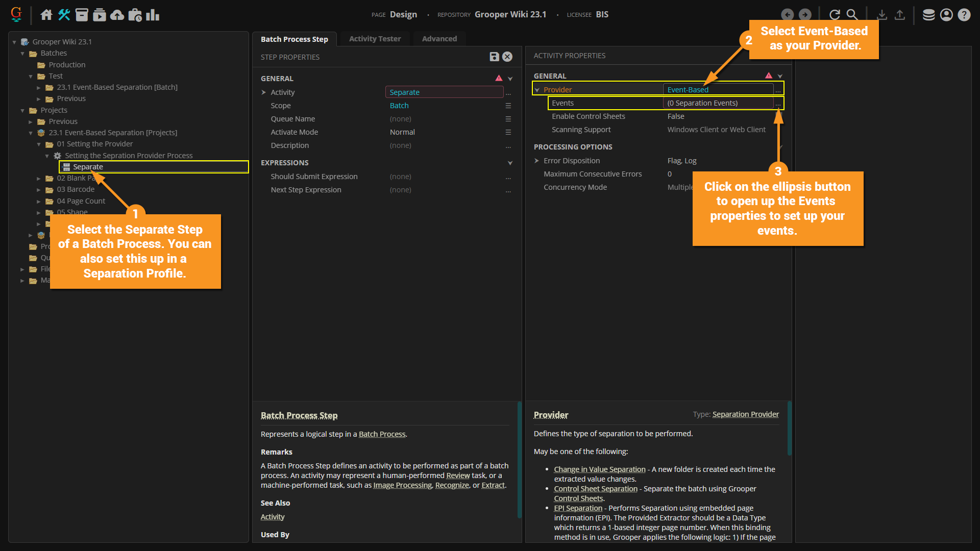
Task: Click the Events ellipsis button
Action: pos(778,104)
